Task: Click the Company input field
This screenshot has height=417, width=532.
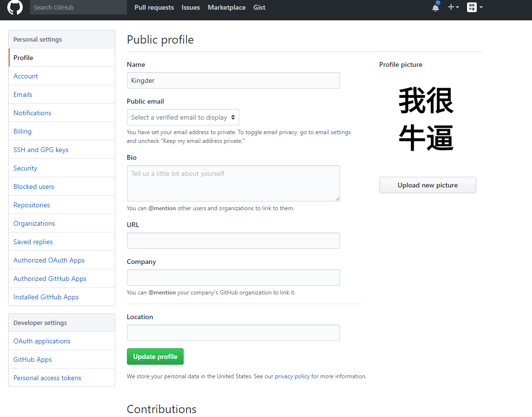Action: click(234, 278)
